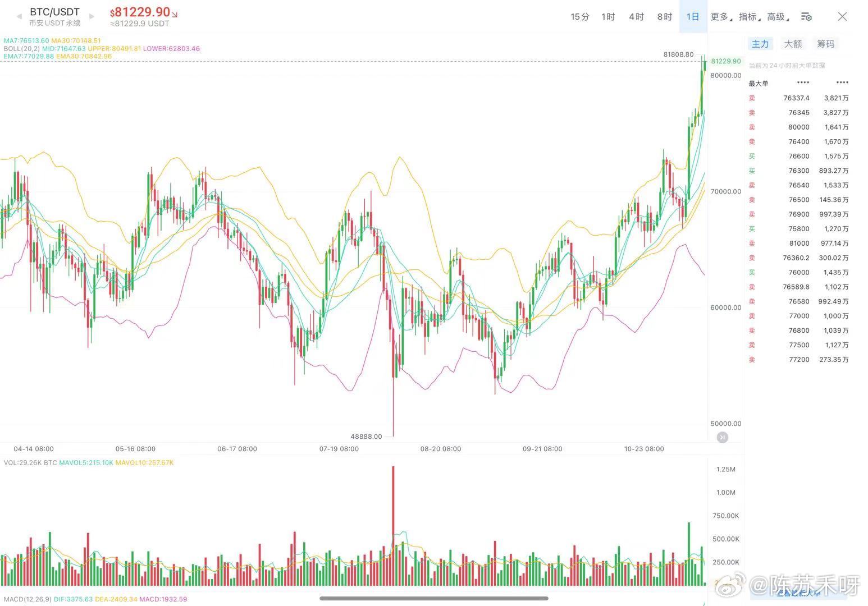Screen dimensions: 868x606
Task: Click the green 81229.90 price axis tag
Action: [725, 61]
